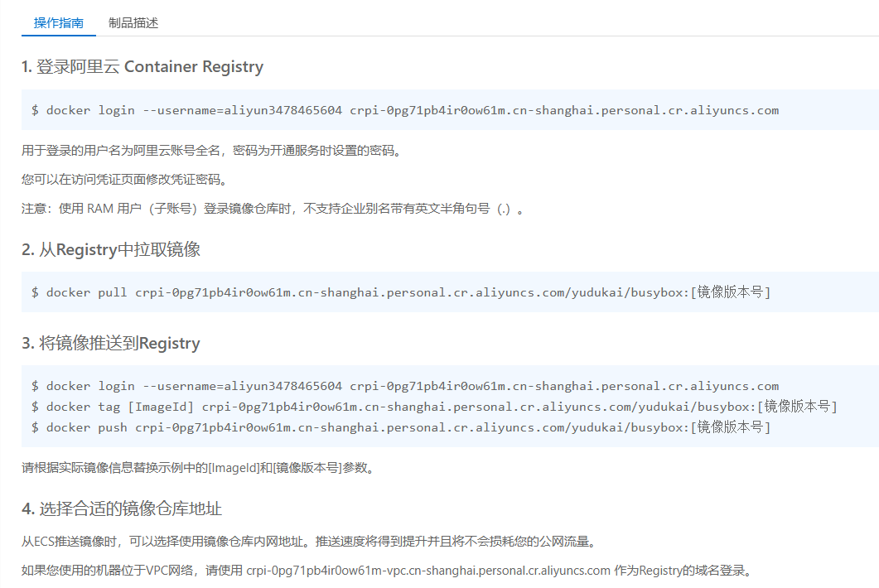Click the 请根据实际镜像信息替换示例中的 note
The width and height of the screenshot is (879, 588).
tap(199, 467)
